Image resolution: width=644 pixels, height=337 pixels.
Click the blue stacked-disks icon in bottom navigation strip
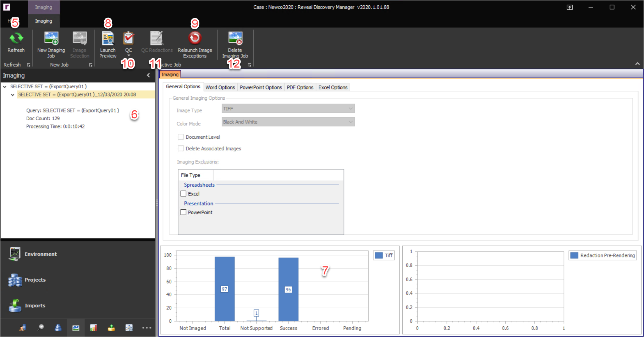(x=58, y=328)
